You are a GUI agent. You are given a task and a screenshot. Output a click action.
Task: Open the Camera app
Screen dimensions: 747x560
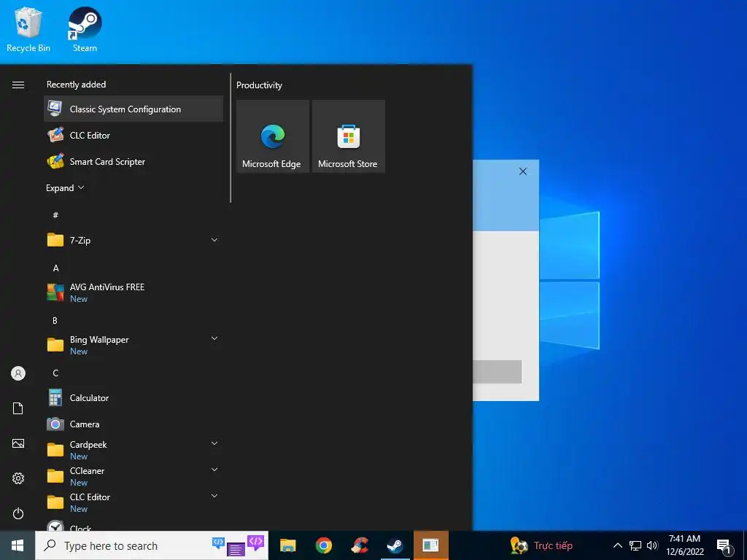[133, 424]
